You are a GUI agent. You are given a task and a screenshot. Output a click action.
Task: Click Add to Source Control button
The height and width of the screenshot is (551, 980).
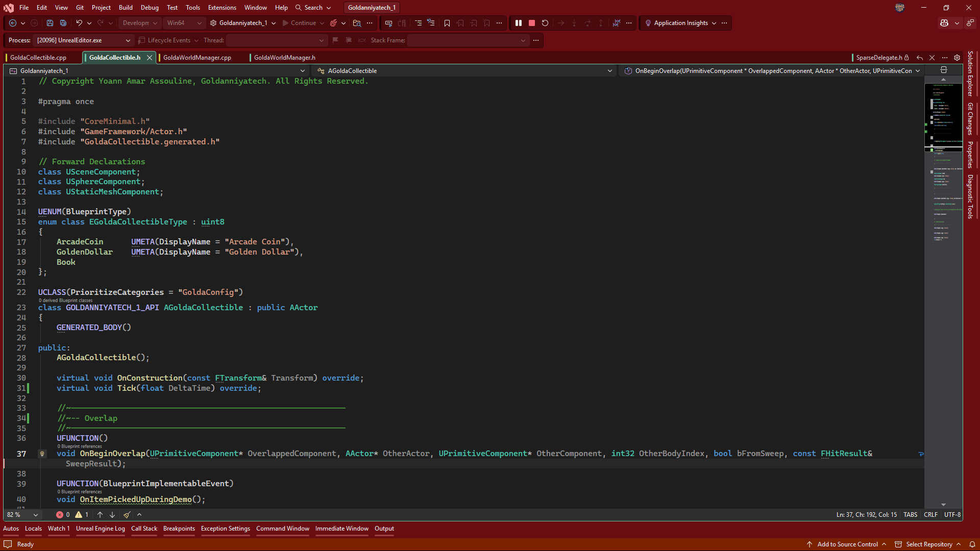[846, 544]
